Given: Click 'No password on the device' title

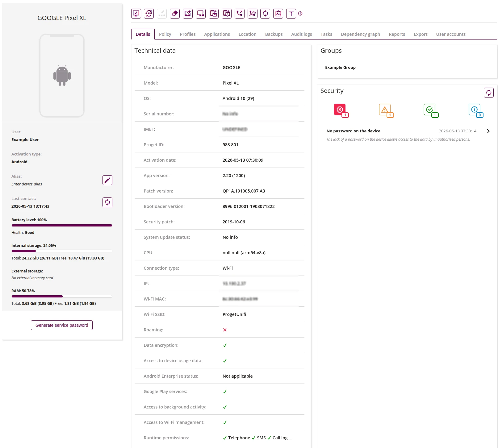Looking at the screenshot, I should click(354, 131).
